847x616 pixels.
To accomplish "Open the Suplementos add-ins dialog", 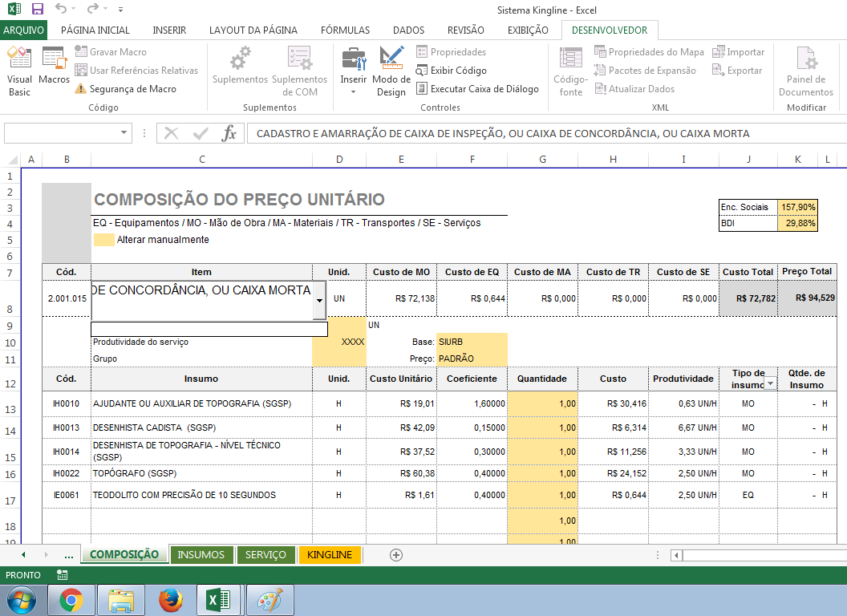I will pyautogui.click(x=240, y=66).
